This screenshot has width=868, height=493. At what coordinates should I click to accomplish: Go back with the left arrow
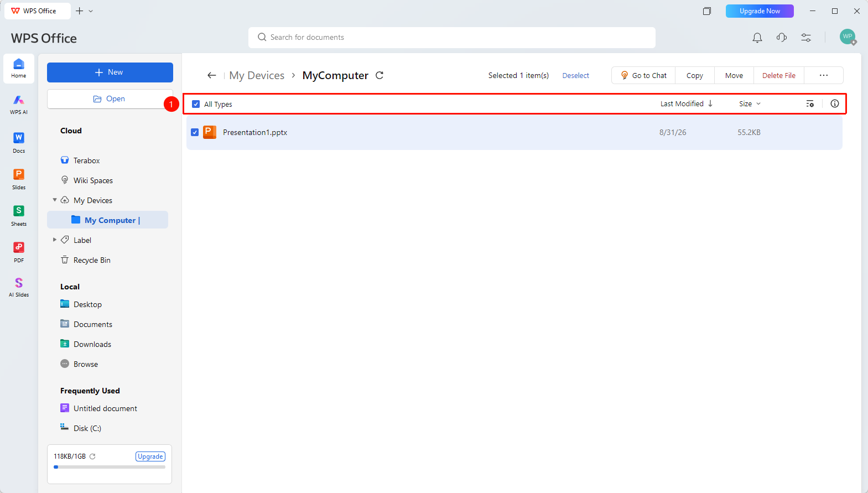pos(212,75)
